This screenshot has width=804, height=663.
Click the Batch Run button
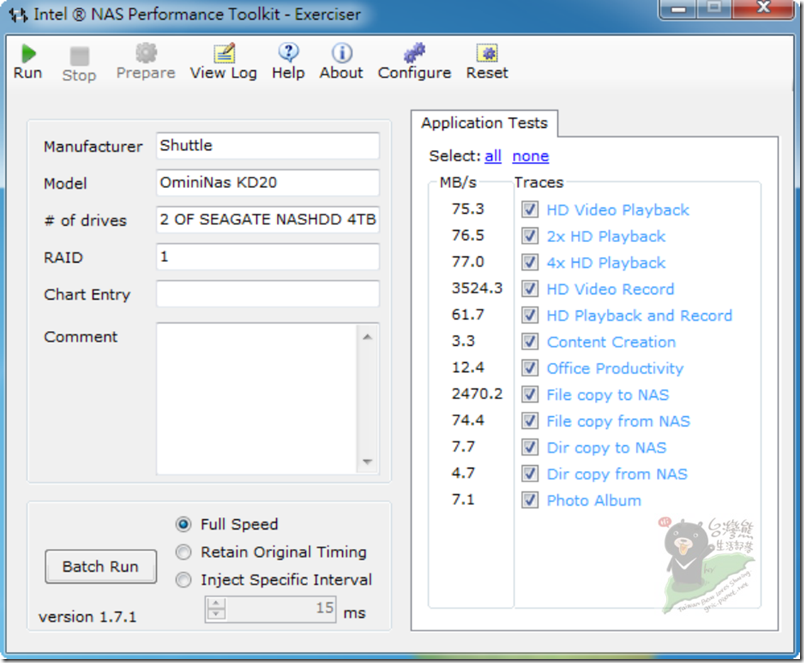pyautogui.click(x=100, y=567)
